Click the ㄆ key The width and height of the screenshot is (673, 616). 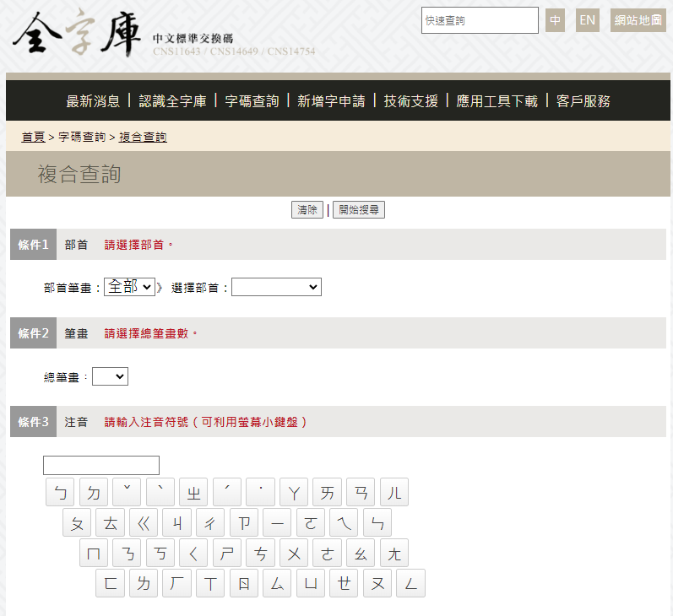coord(77,522)
